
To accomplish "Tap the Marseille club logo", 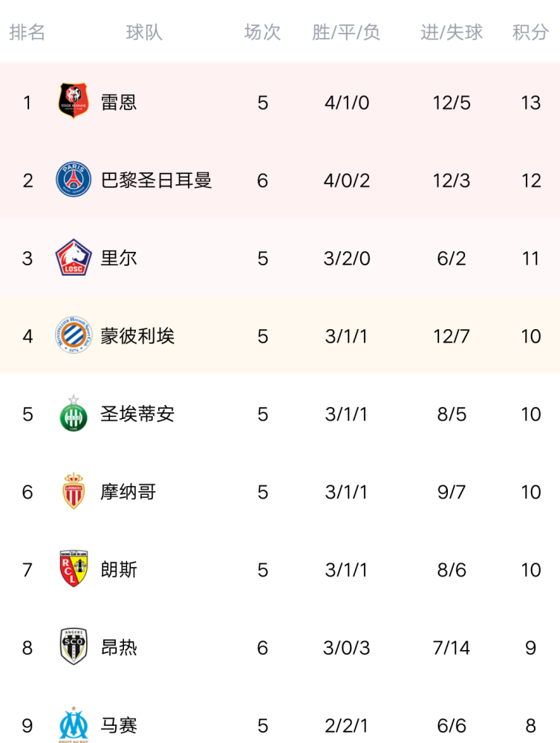I will [x=74, y=724].
